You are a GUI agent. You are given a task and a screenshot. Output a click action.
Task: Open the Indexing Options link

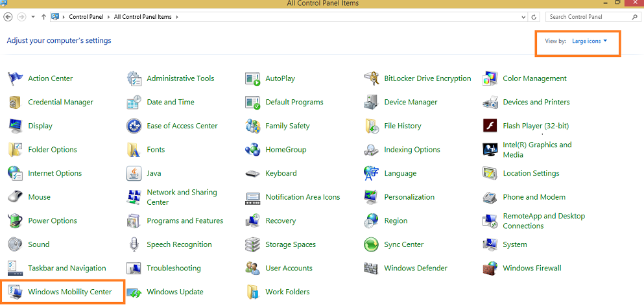[412, 150]
